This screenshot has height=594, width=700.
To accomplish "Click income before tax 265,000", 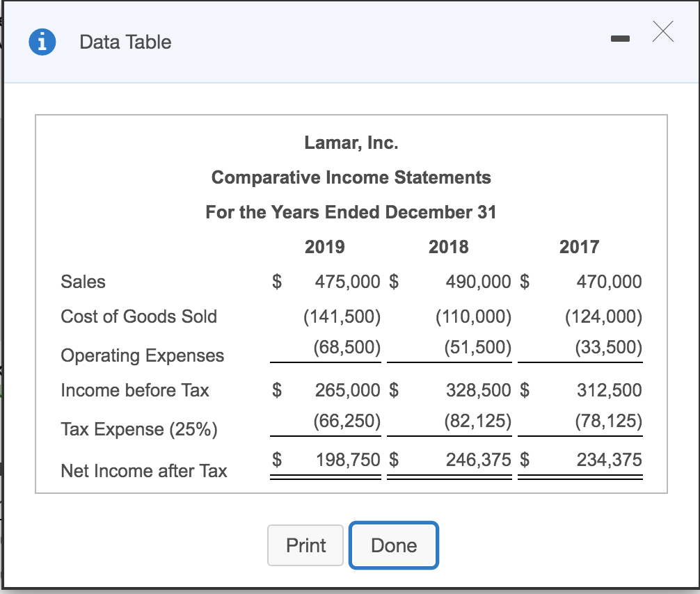I will [x=347, y=390].
